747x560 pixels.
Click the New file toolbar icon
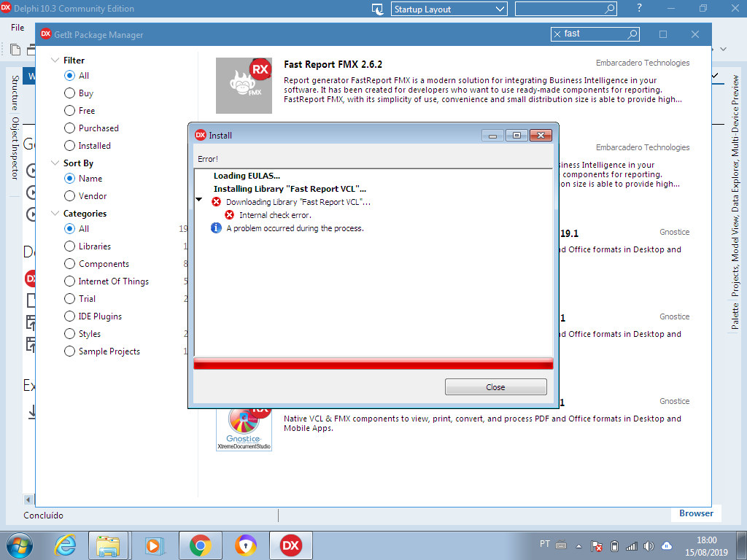click(15, 49)
